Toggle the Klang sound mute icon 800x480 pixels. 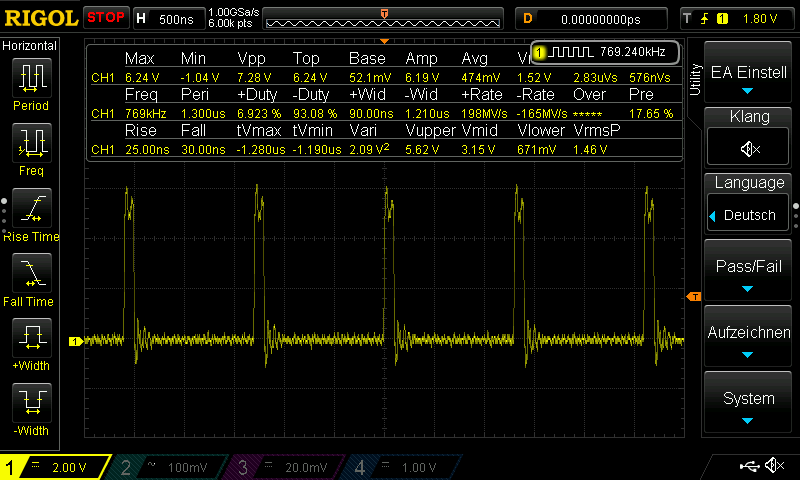[748, 148]
